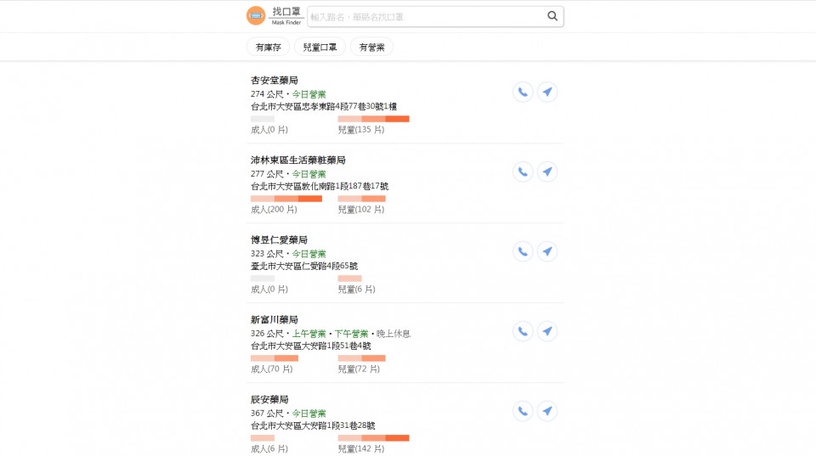Click the Mask Finder logo icon
The image size is (816, 456).
[x=256, y=16]
